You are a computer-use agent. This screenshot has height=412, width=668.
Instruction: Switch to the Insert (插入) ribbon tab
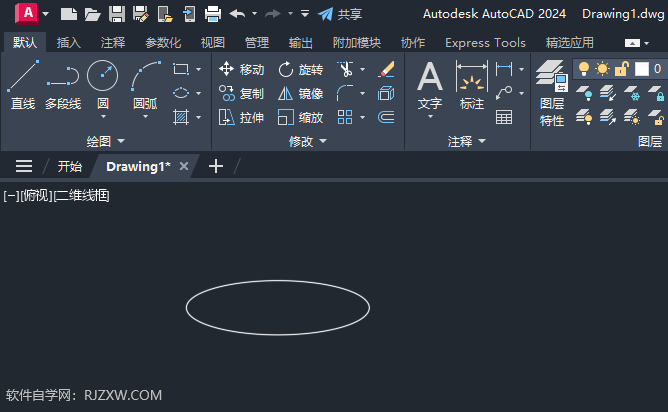(x=69, y=43)
